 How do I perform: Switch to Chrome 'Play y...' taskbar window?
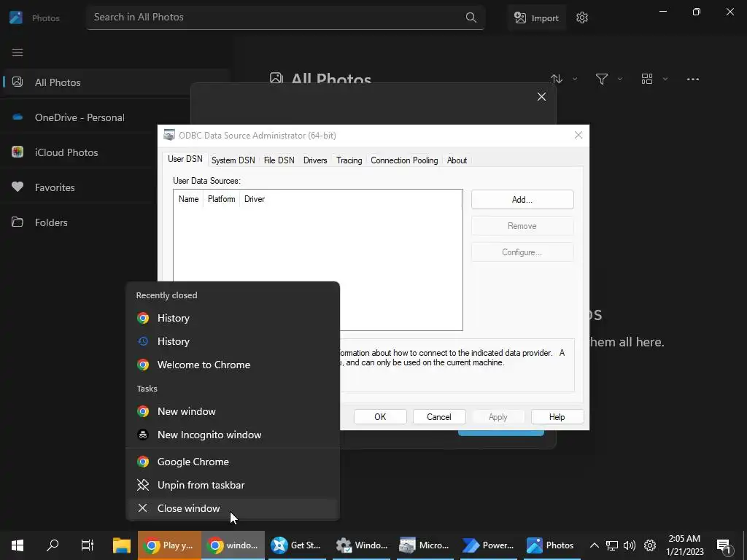(x=169, y=545)
